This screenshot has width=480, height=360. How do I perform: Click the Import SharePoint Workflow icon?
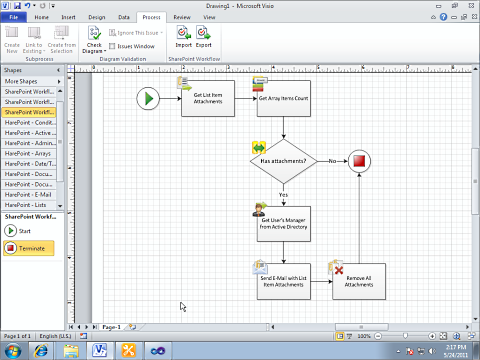pos(183,33)
